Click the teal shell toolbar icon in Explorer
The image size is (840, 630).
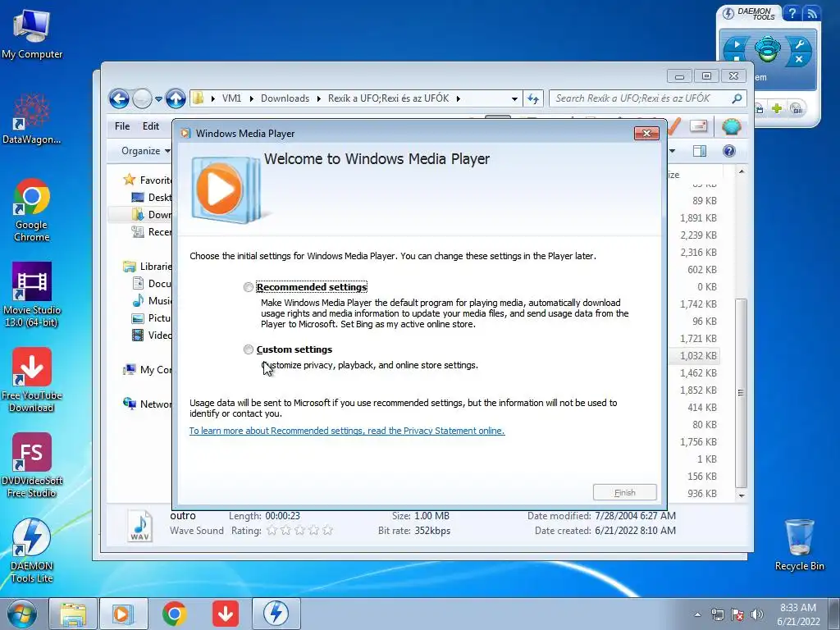coord(731,126)
